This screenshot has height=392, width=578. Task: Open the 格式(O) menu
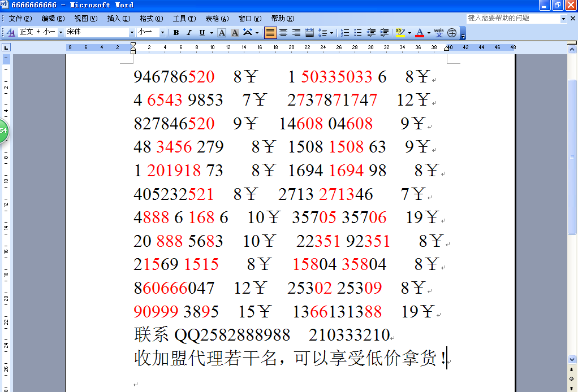pyautogui.click(x=152, y=19)
